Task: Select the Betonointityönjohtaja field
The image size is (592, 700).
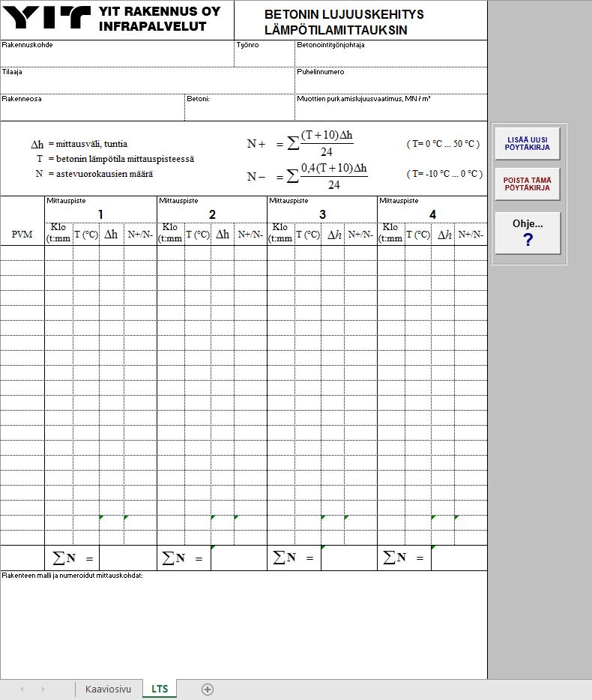Action: [x=391, y=54]
